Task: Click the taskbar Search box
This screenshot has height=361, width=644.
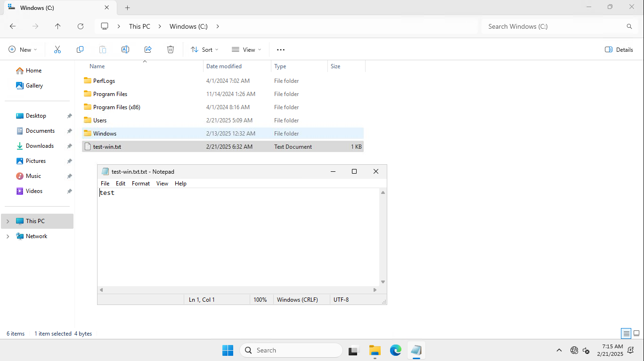Action: click(x=291, y=350)
